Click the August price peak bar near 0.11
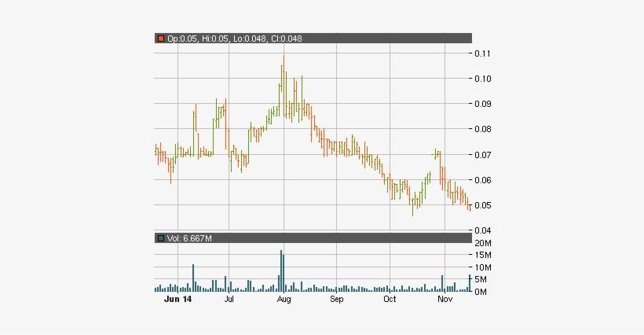This screenshot has height=335, width=644. [284, 87]
